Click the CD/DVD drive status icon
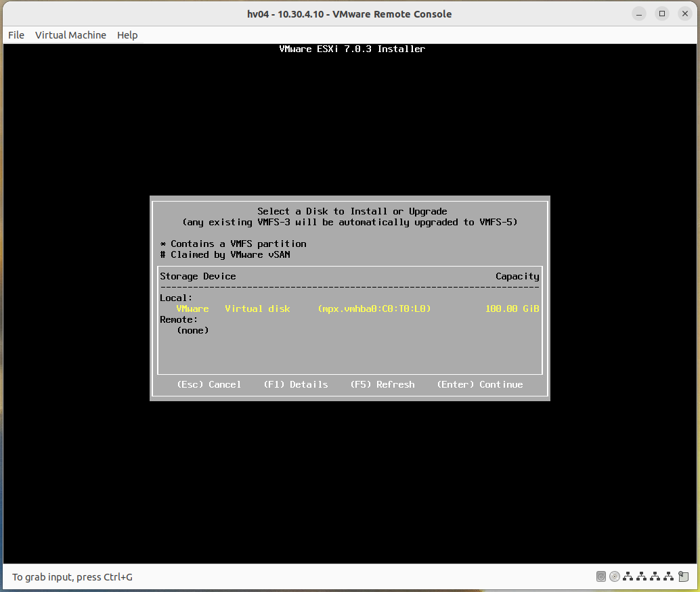 tap(615, 576)
